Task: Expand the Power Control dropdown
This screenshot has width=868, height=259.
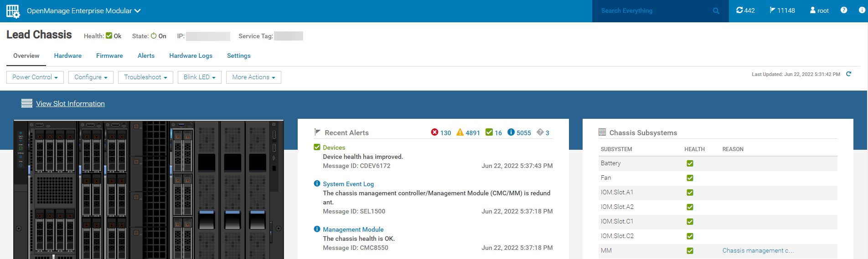Action: pos(35,77)
